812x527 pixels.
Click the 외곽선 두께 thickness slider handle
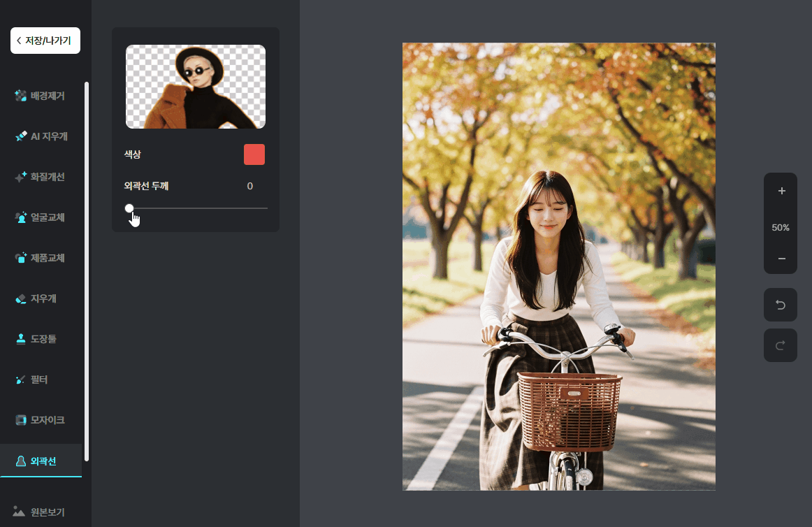[x=129, y=208]
